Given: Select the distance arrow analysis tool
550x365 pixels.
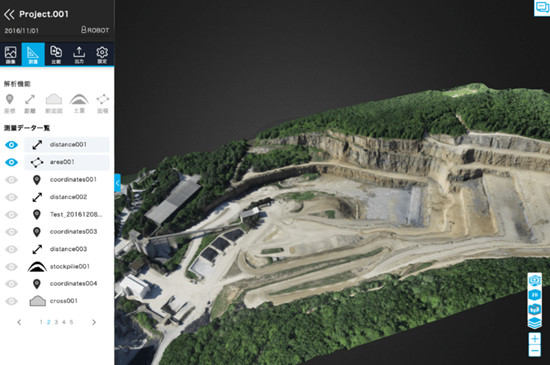Looking at the screenshot, I should click(x=30, y=103).
